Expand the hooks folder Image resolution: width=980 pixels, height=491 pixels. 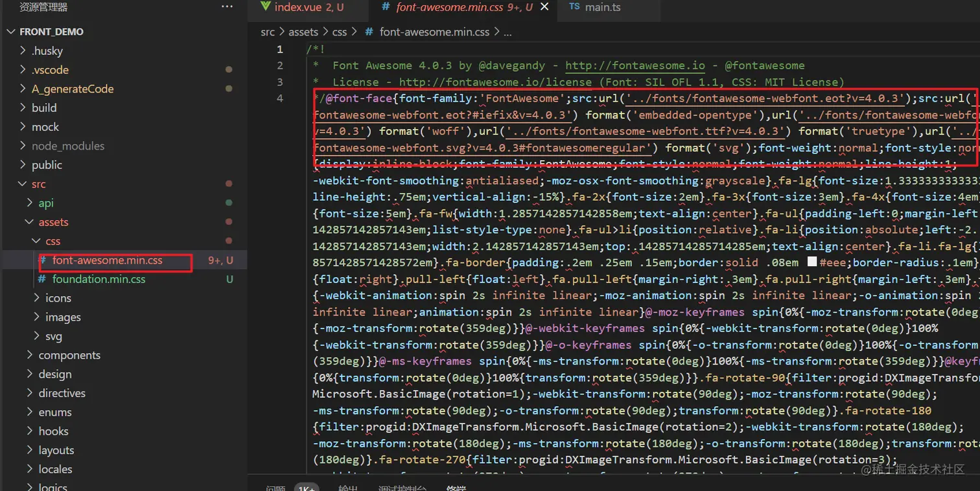coord(53,431)
